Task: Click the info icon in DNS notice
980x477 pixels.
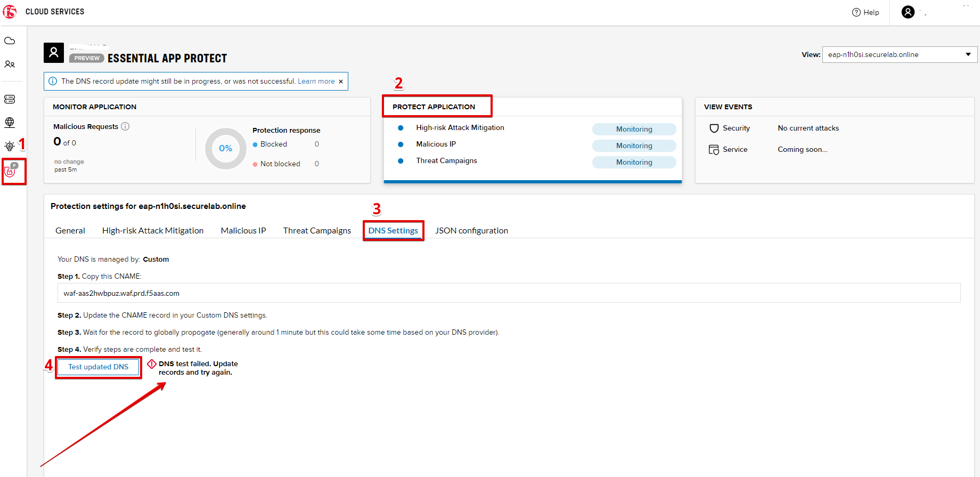Action: tap(53, 81)
